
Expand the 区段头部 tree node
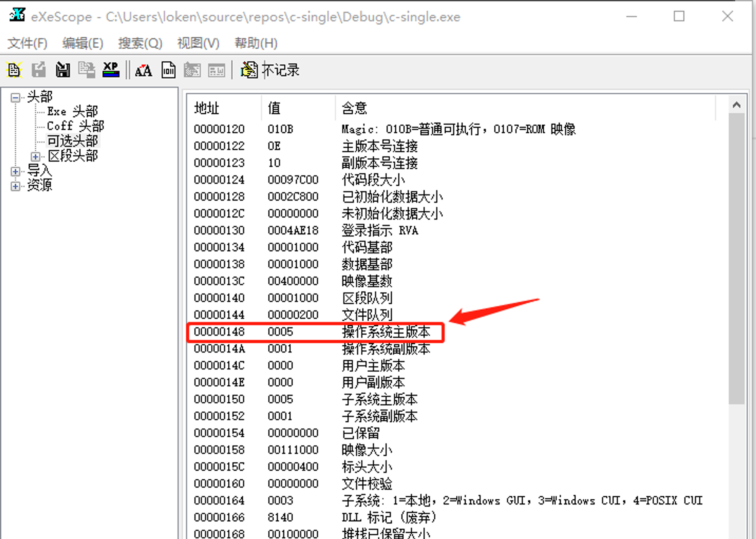point(35,156)
